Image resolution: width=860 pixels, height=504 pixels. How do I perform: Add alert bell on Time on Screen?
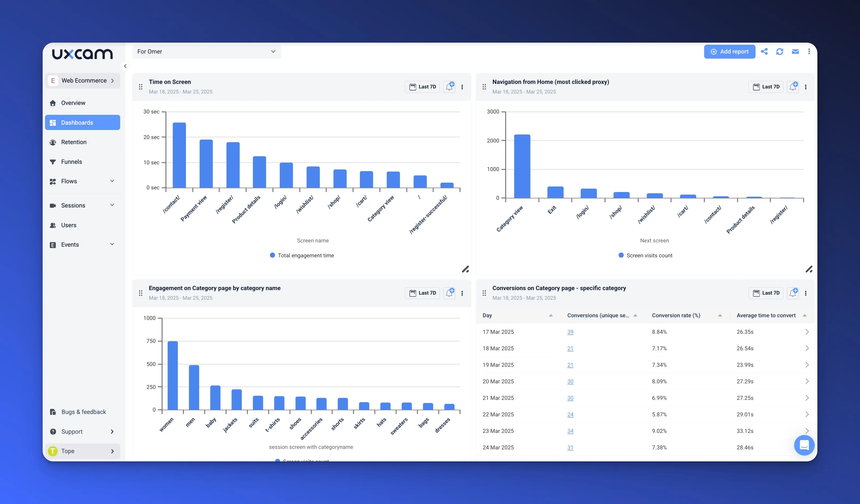pos(449,87)
